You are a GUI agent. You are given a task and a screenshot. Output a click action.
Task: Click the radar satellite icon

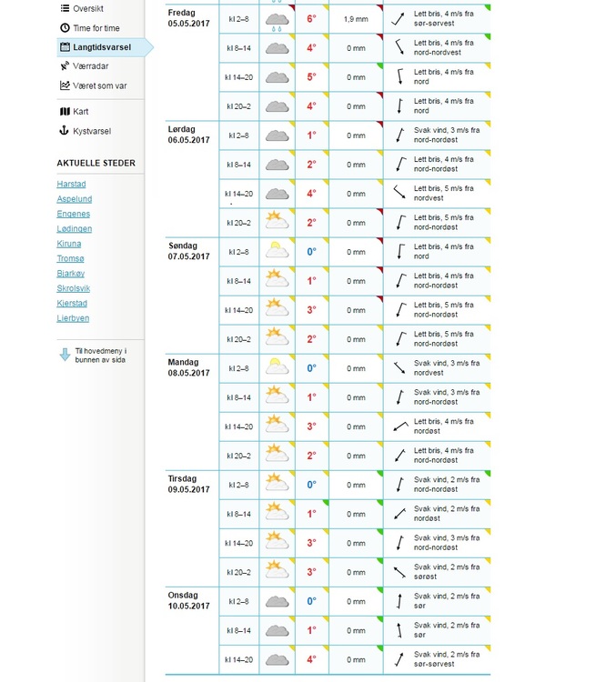coord(65,65)
